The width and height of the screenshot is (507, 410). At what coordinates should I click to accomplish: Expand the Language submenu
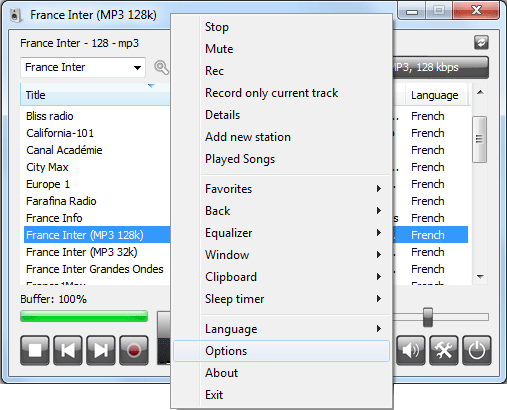pos(281,329)
